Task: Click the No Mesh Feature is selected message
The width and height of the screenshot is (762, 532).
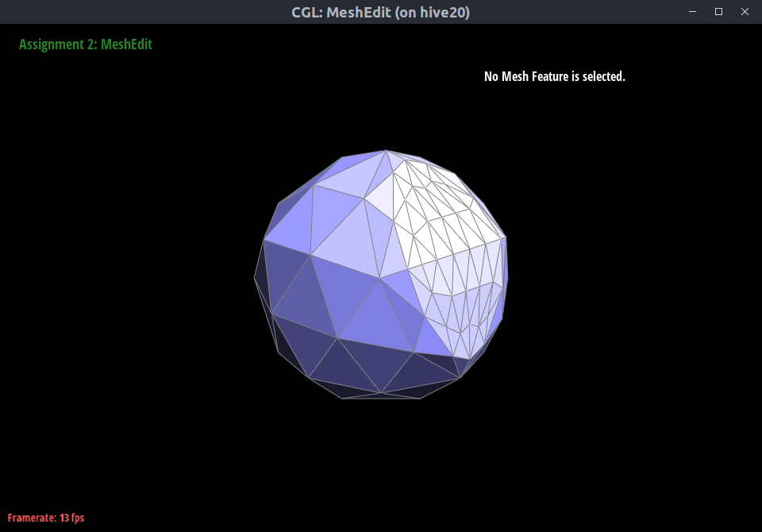Action: tap(554, 76)
